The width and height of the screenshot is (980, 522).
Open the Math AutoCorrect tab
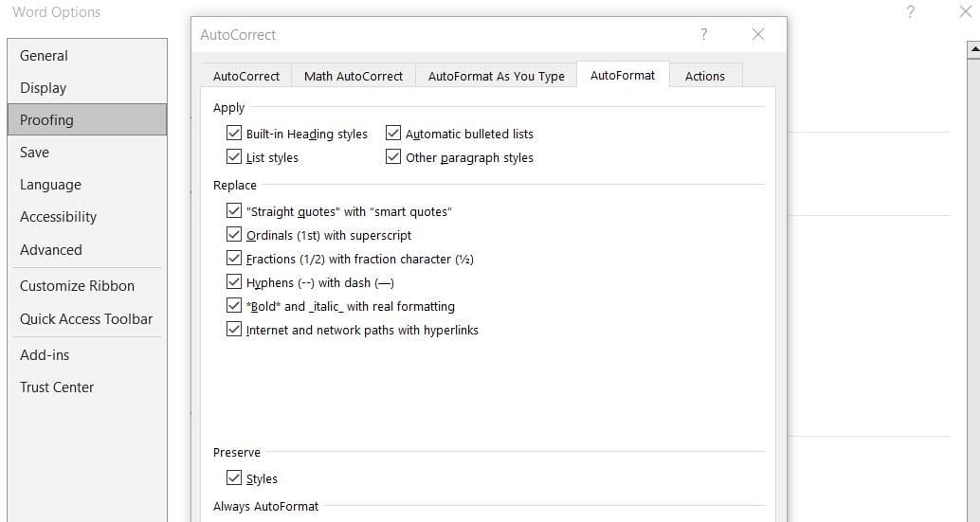click(x=354, y=76)
